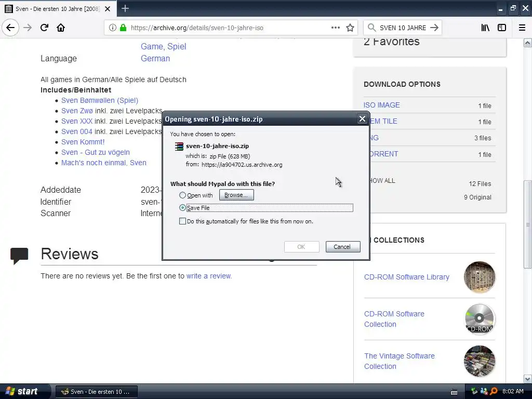
Task: Cancel the download dialog
Action: click(343, 247)
